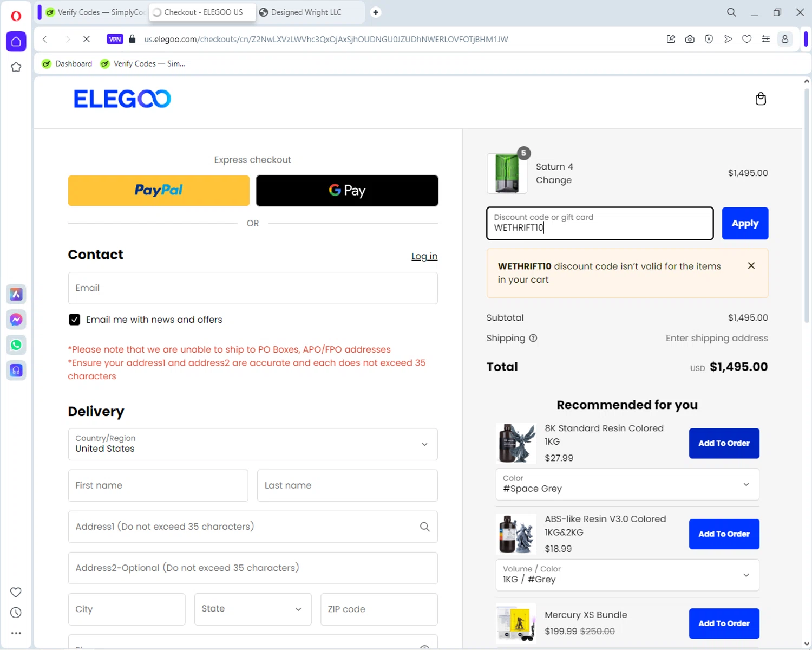Viewport: 812px width, 650px height.
Task: Pay with PayPal express checkout
Action: pos(159,190)
